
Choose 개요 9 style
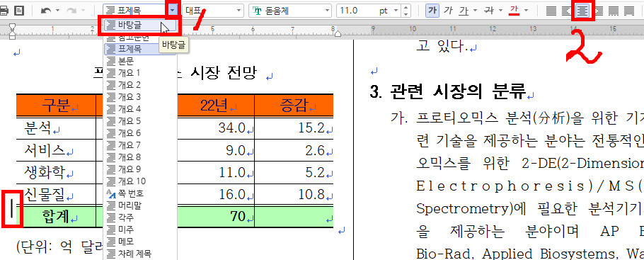click(139, 169)
